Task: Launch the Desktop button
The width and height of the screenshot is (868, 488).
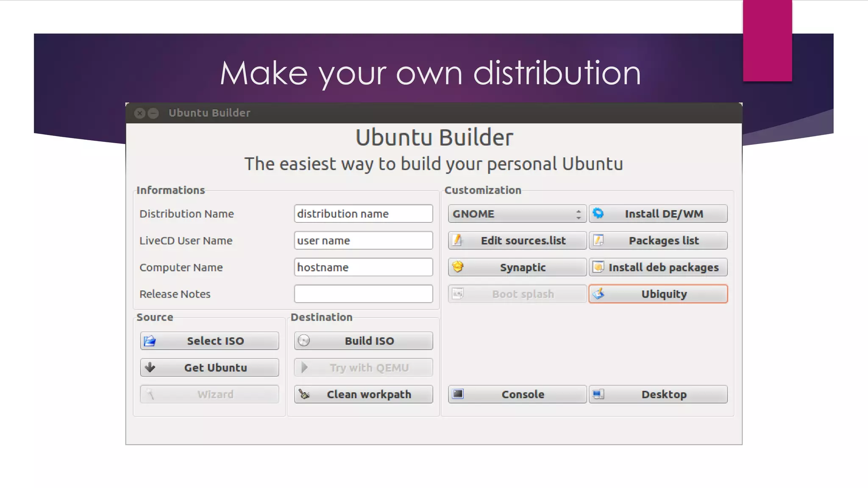Action: click(x=658, y=394)
